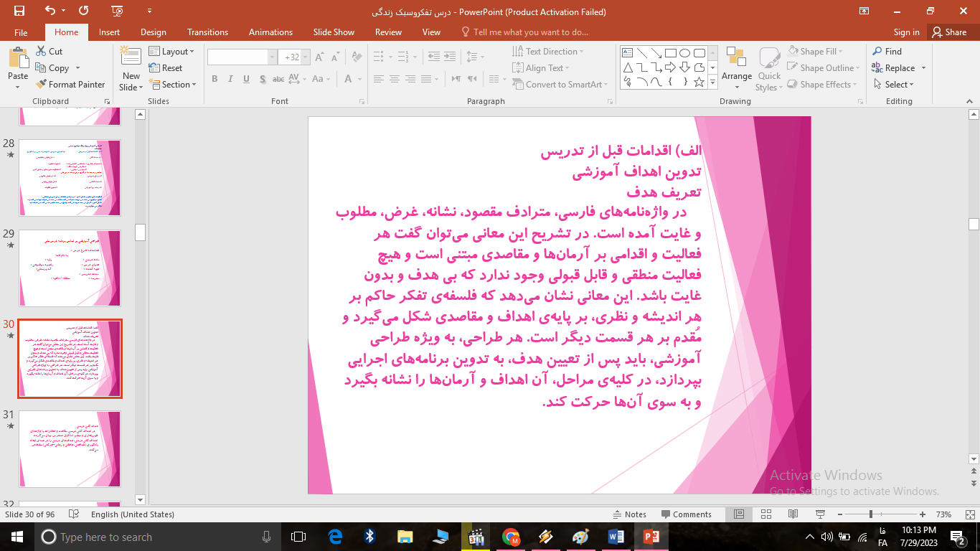Click the New Slide button
Viewport: 980px width, 551px height.
click(131, 69)
